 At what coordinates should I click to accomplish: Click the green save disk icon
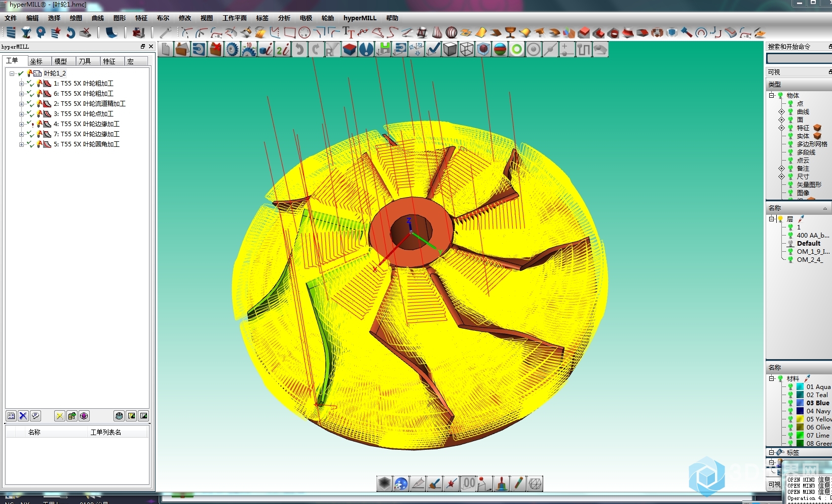384,49
